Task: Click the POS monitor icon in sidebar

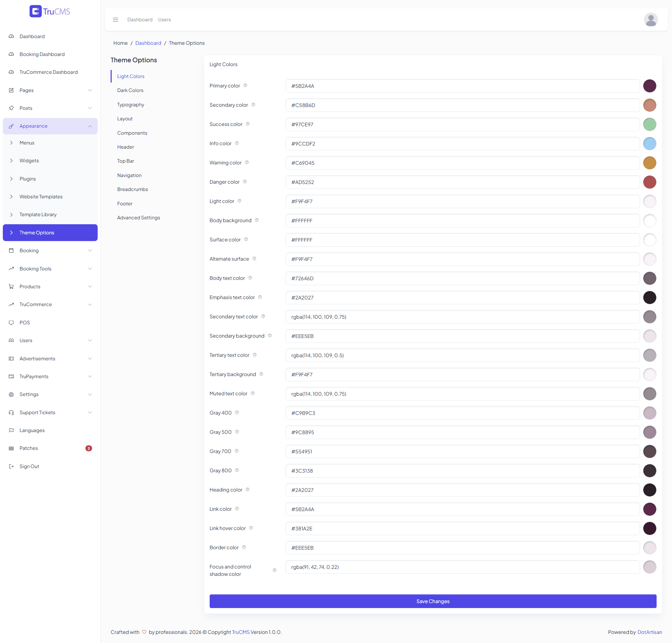Action: (x=11, y=323)
